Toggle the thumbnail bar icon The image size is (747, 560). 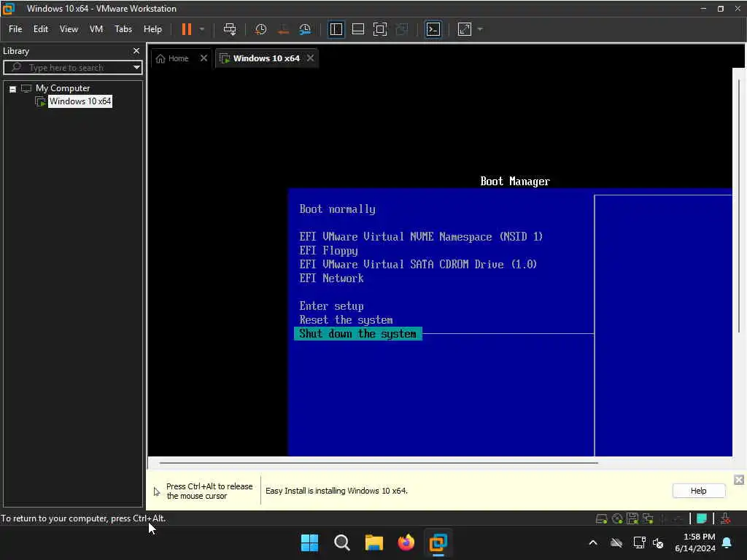(x=357, y=29)
